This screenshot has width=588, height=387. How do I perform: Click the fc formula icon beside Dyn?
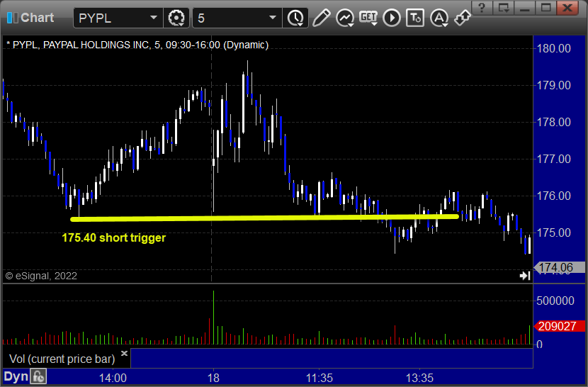point(38,376)
